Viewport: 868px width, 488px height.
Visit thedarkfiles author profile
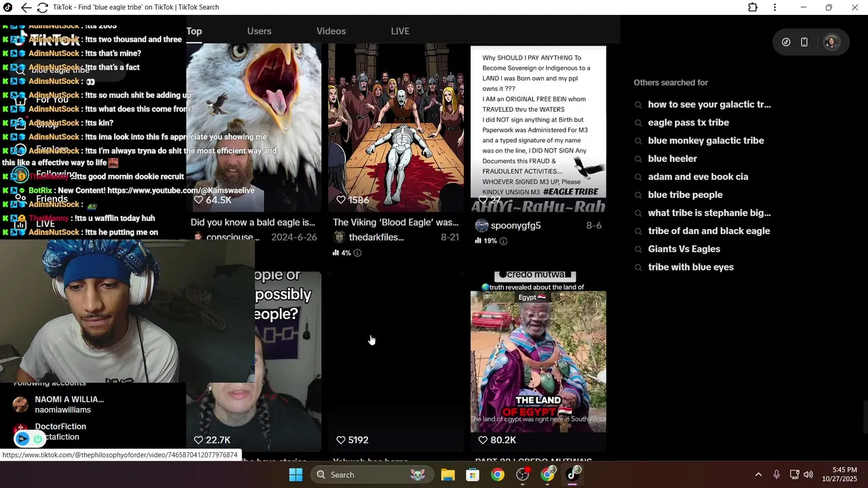[376, 237]
